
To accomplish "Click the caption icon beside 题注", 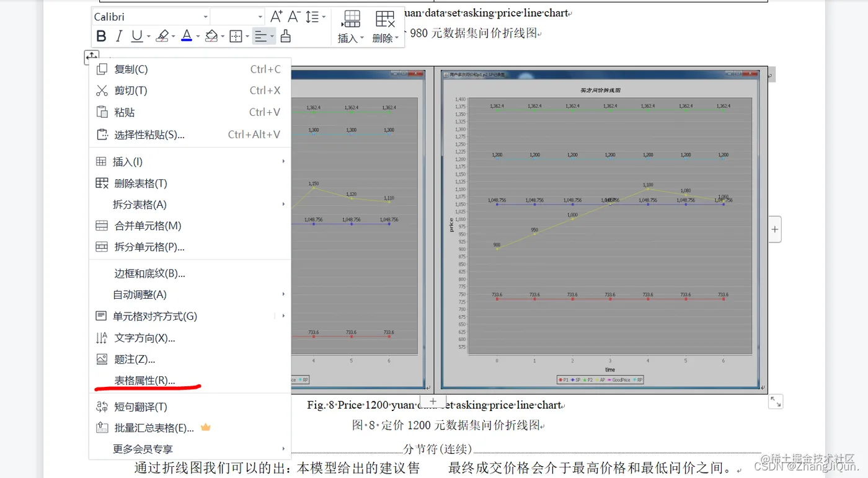I will click(102, 359).
